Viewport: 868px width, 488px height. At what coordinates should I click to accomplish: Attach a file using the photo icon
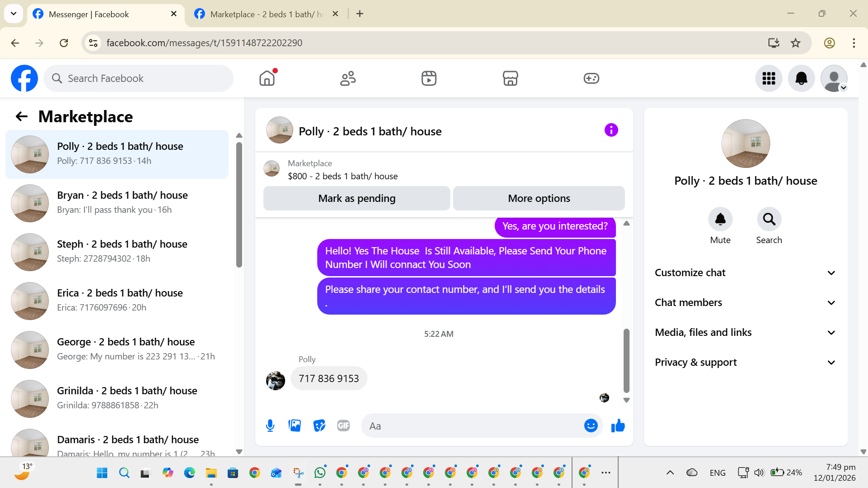(295, 426)
